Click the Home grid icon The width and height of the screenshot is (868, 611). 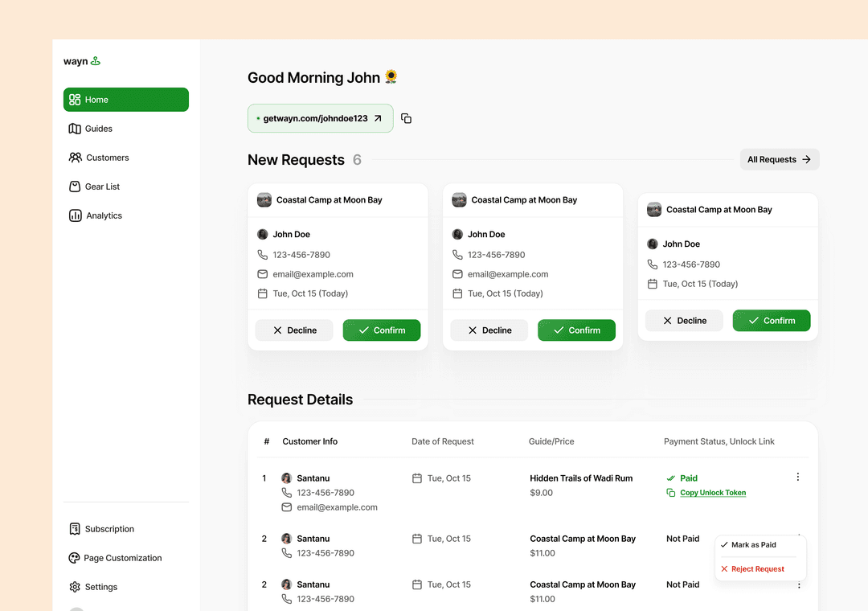75,100
